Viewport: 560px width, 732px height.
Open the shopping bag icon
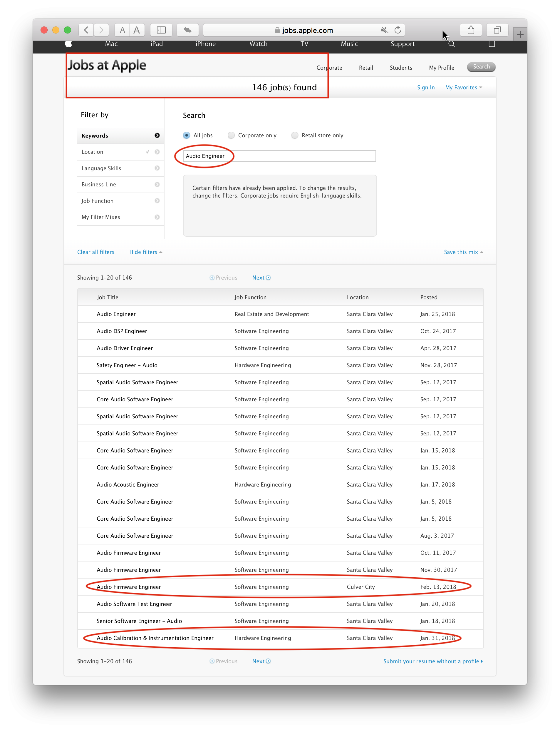pyautogui.click(x=491, y=44)
